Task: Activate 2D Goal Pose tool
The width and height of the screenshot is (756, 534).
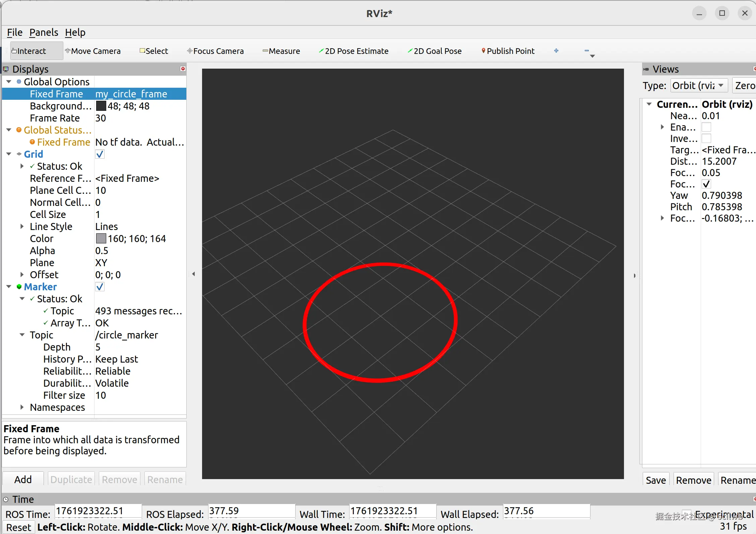Action: click(x=435, y=51)
